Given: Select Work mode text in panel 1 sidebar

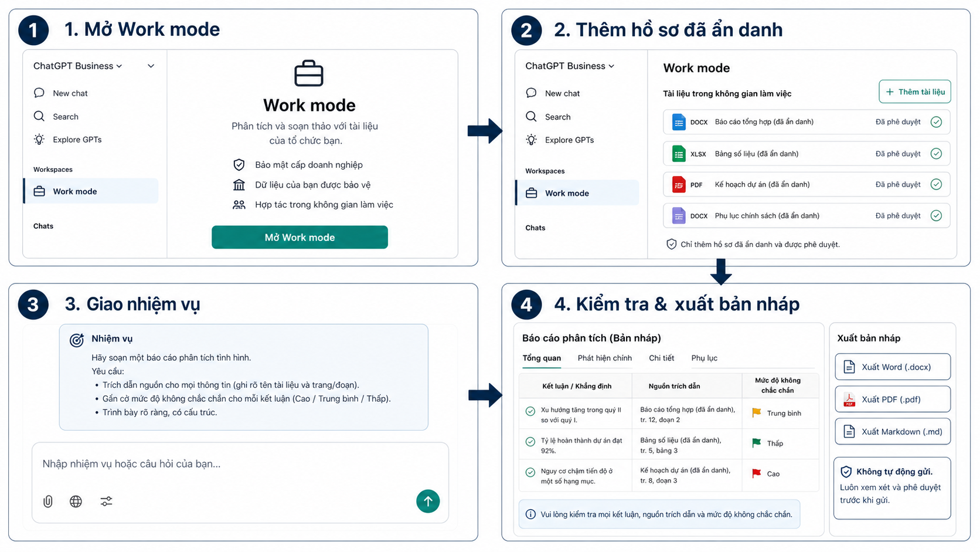Looking at the screenshot, I should coord(75,191).
